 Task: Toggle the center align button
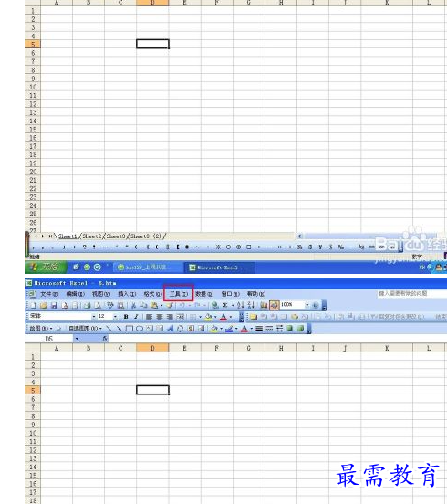[160, 317]
